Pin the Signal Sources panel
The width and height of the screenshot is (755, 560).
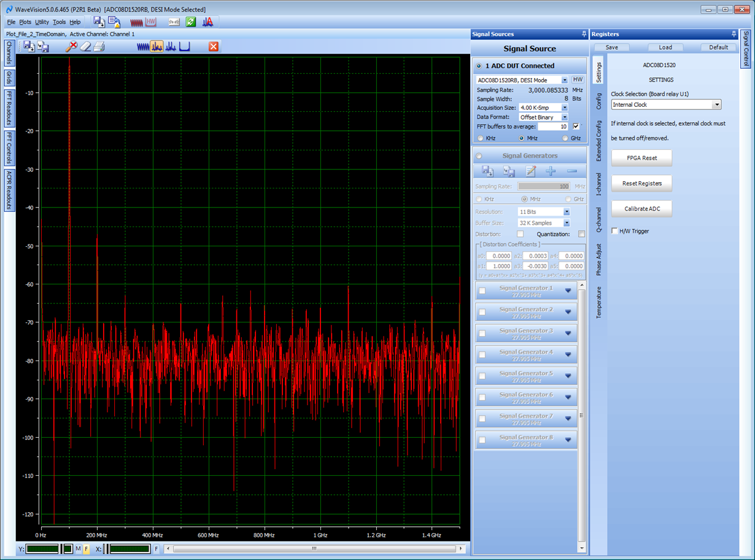coord(584,34)
